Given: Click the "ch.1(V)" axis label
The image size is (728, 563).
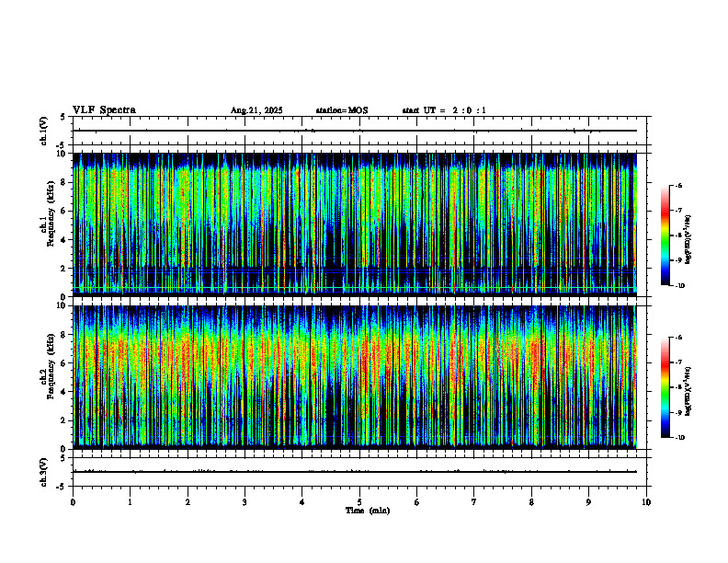Looking at the screenshot, I should coord(44,131).
